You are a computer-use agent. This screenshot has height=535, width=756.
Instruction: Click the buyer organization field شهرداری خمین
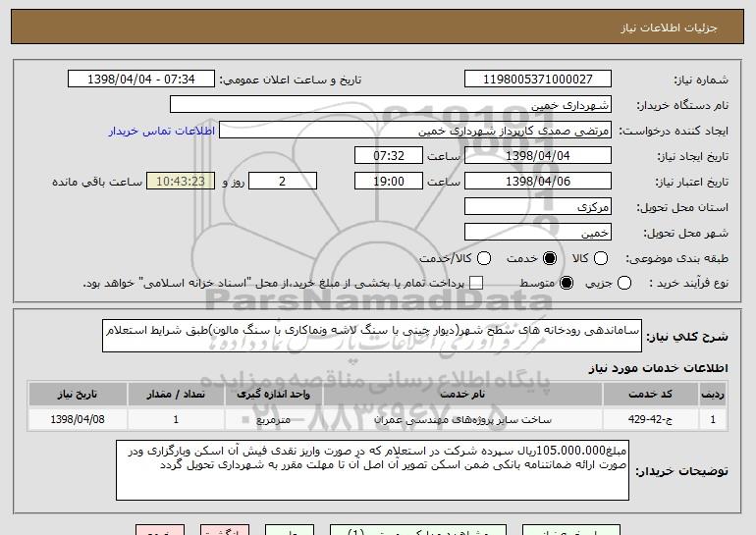click(391, 105)
